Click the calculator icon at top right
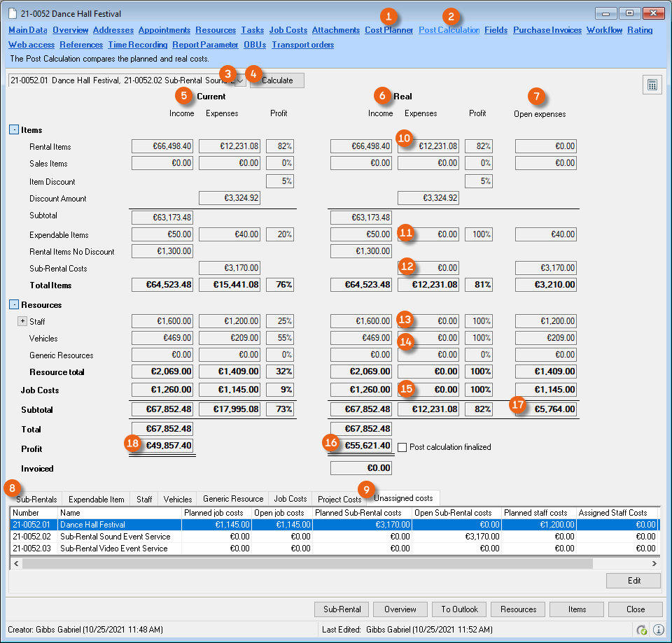The image size is (672, 643). tap(652, 85)
